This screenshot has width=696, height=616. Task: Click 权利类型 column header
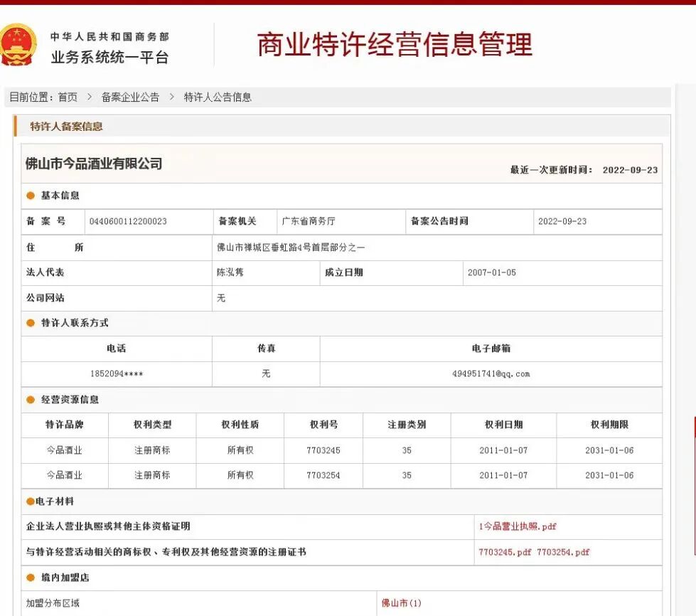coord(152,425)
